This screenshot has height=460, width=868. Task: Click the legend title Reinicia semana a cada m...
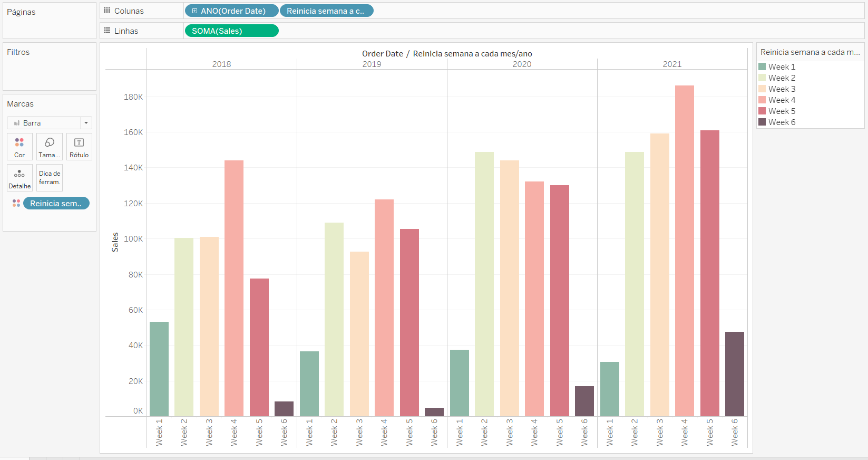coord(810,52)
